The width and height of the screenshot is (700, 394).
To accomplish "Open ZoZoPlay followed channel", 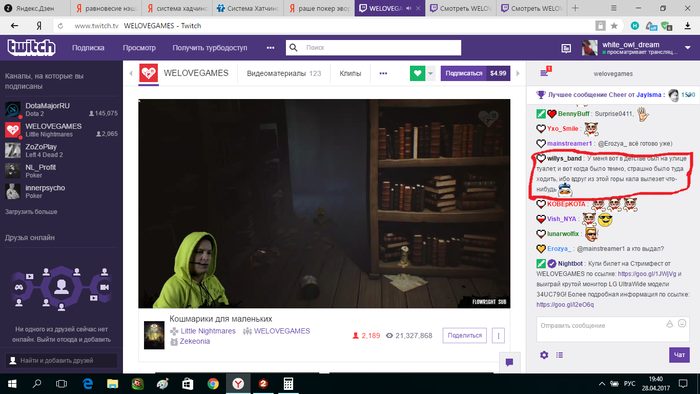I will pos(61,150).
